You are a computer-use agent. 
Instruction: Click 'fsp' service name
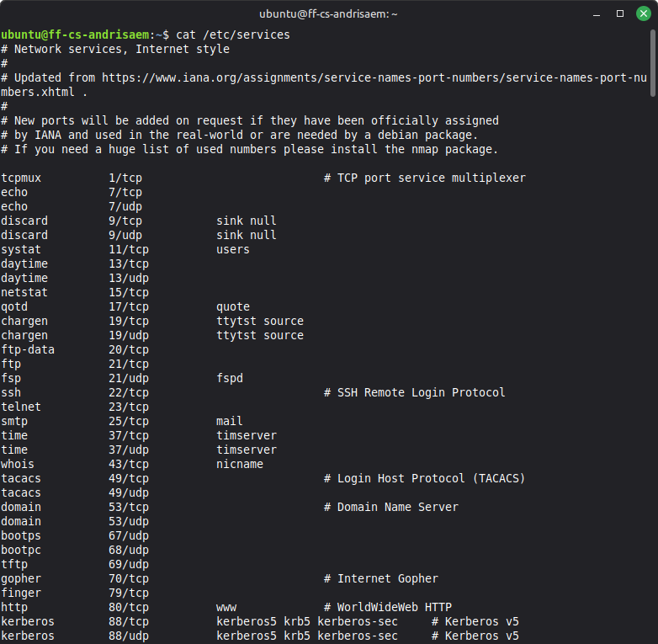pos(11,378)
